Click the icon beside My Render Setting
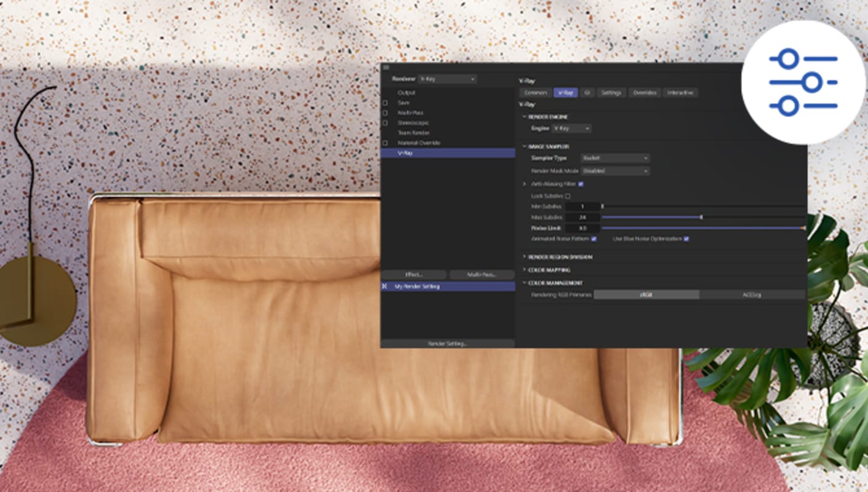 click(x=385, y=287)
